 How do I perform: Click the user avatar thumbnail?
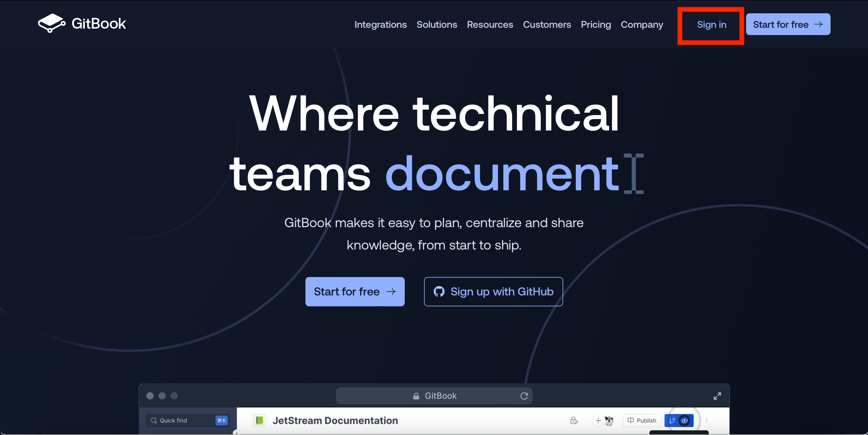(x=609, y=420)
